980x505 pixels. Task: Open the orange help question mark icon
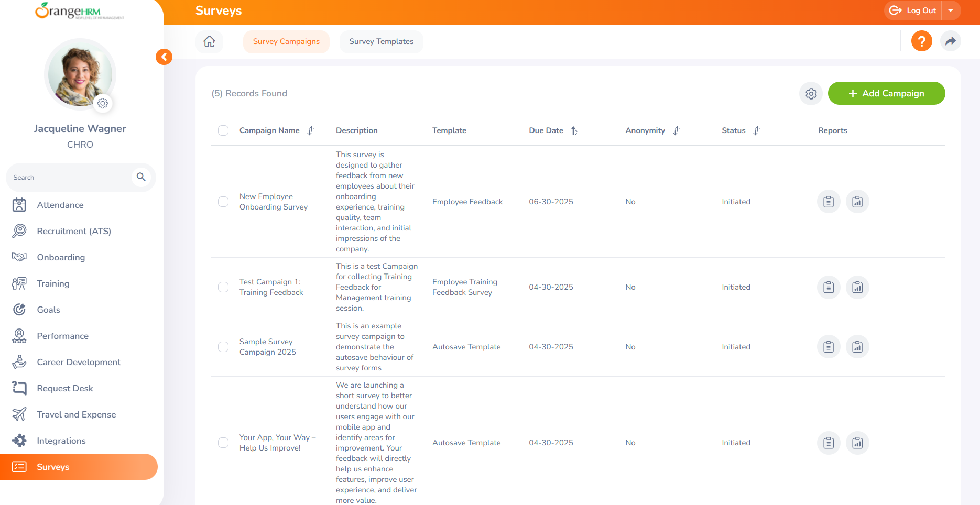(x=921, y=41)
